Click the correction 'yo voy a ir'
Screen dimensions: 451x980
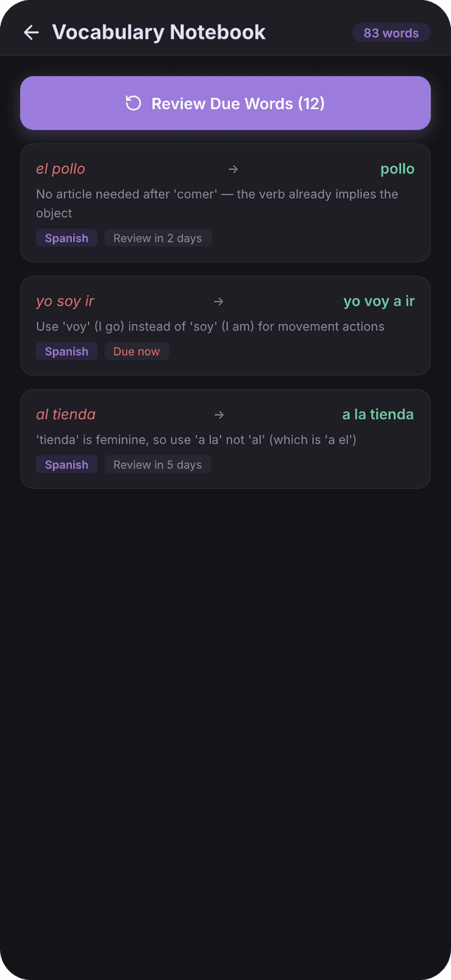(379, 302)
